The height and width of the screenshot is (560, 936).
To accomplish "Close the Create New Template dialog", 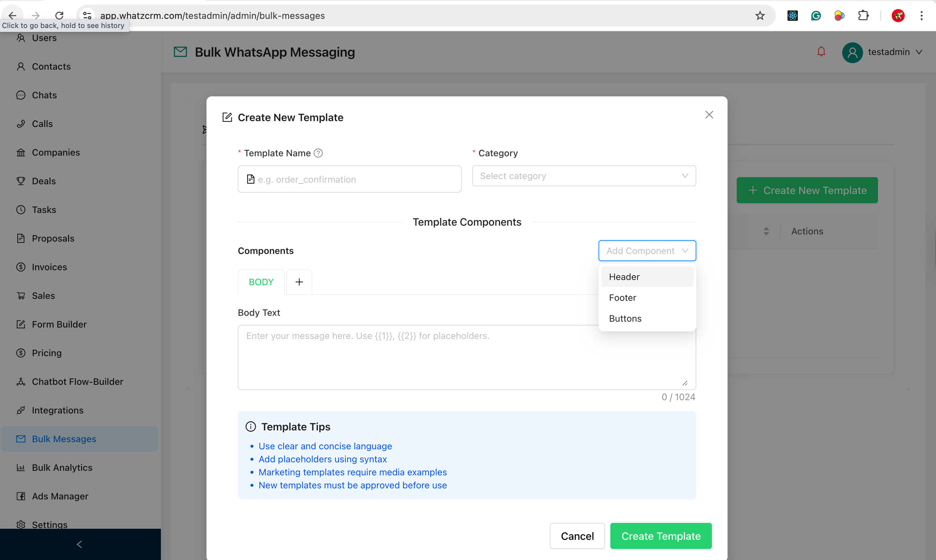I will click(x=709, y=115).
